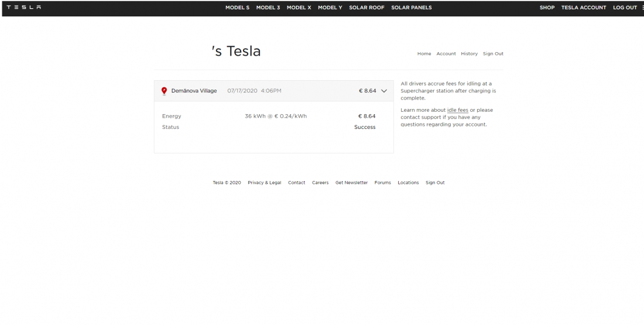Screen dimensions: 644x325
Task: Click the Tesla logo in header
Action: (24, 8)
